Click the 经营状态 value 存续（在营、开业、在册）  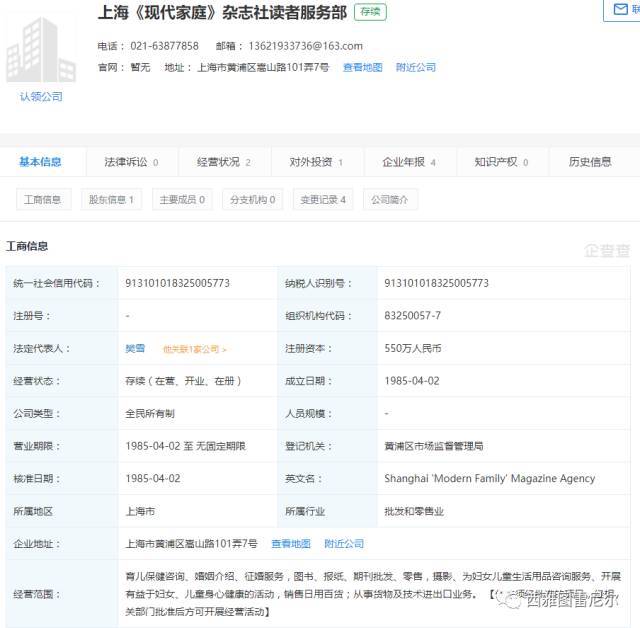pyautogui.click(x=183, y=381)
